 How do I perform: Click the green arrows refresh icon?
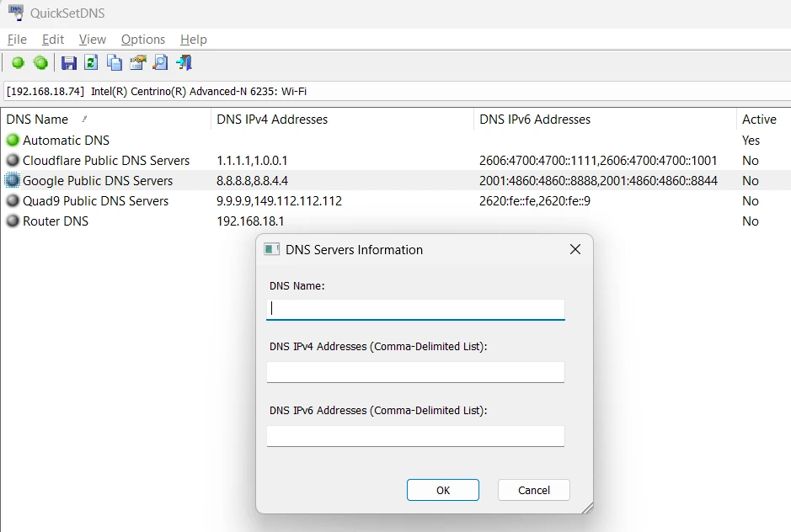91,62
